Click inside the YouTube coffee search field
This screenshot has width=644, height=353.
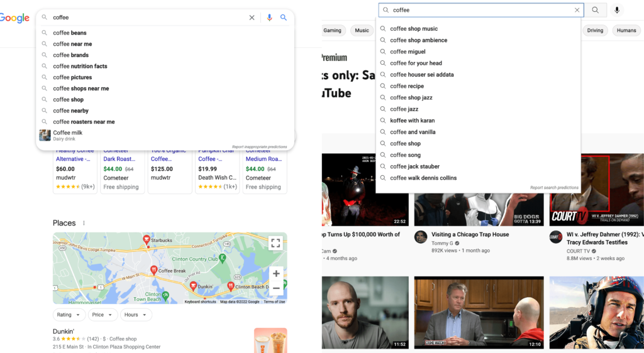click(480, 10)
